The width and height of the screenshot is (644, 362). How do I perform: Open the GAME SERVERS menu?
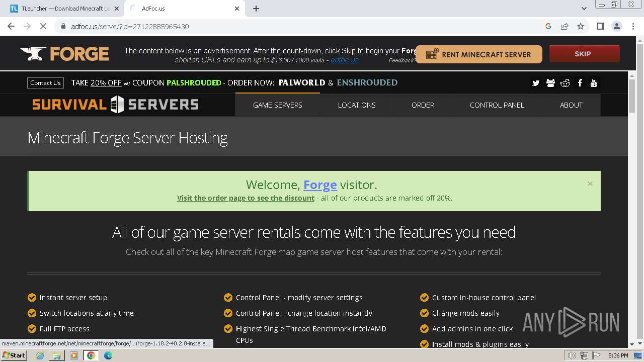278,105
